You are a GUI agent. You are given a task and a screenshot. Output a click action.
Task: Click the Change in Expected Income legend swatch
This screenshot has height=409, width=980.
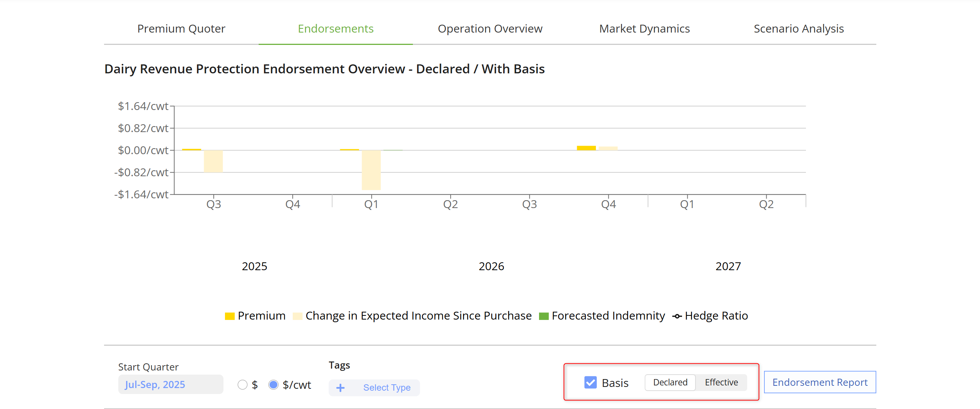coord(297,316)
